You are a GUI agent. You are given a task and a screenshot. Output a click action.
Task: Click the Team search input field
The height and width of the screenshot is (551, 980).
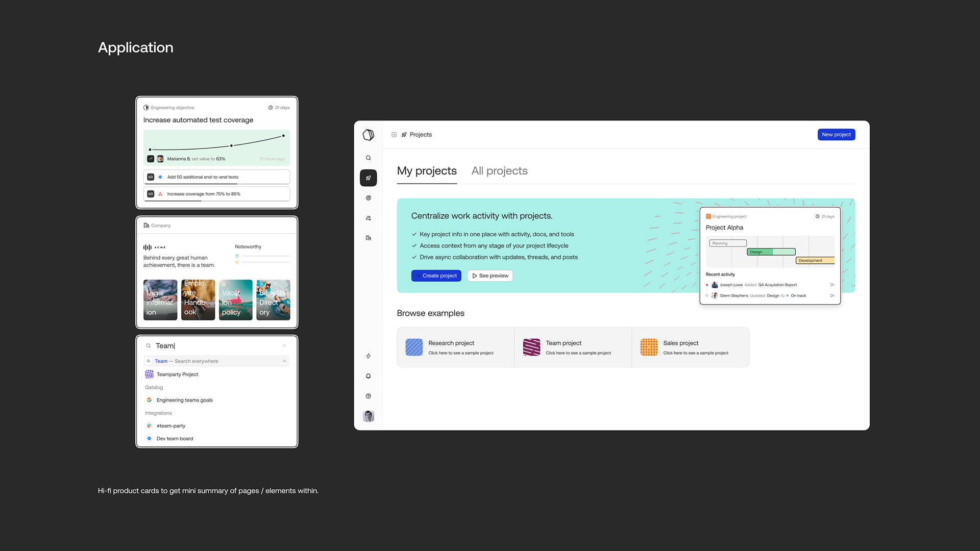coord(216,346)
